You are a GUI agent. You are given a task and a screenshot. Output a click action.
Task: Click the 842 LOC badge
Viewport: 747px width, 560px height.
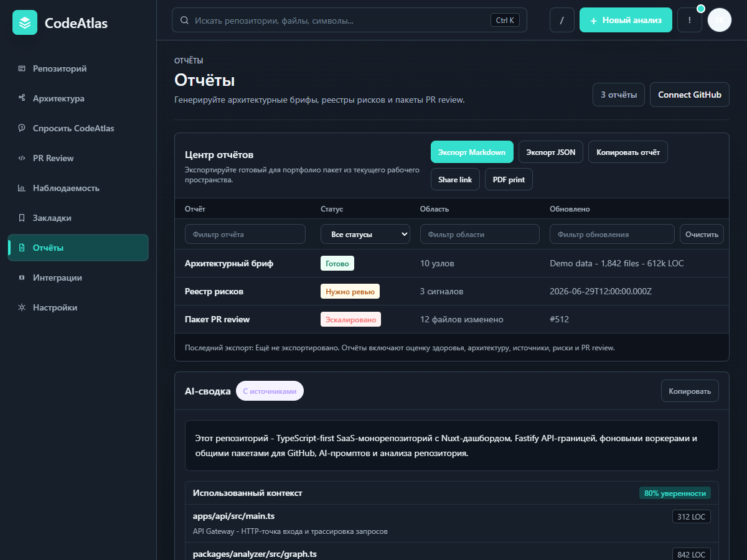(691, 554)
